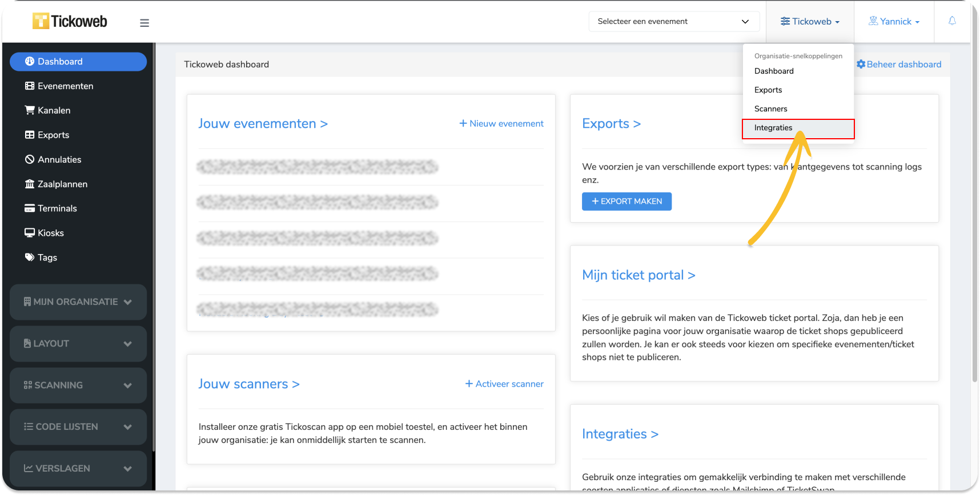
Task: Open the Yannick user menu
Action: tap(894, 22)
